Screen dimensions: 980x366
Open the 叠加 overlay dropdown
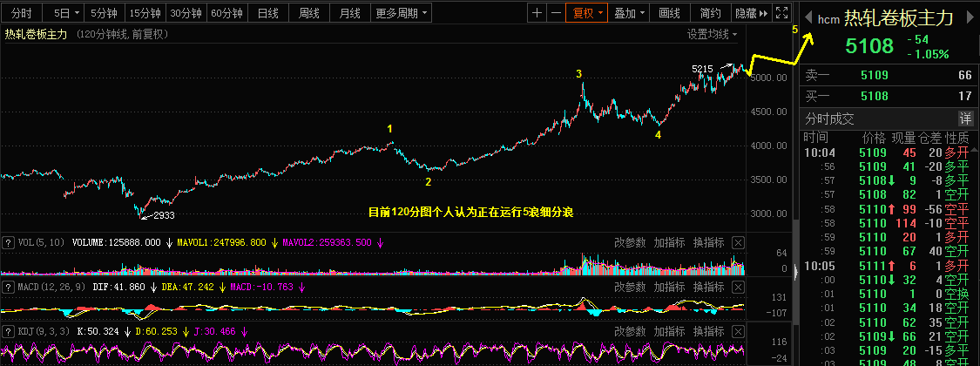629,12
